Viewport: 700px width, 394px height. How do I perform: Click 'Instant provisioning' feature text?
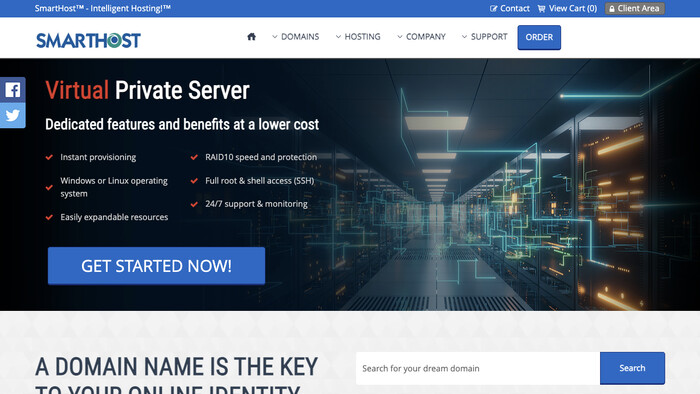(x=98, y=157)
